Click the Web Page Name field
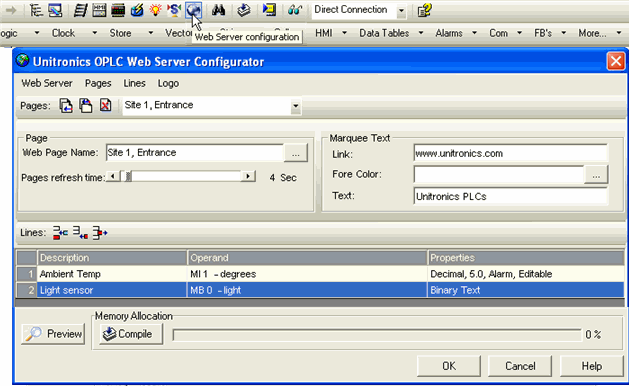This screenshot has height=386, width=629. [195, 153]
